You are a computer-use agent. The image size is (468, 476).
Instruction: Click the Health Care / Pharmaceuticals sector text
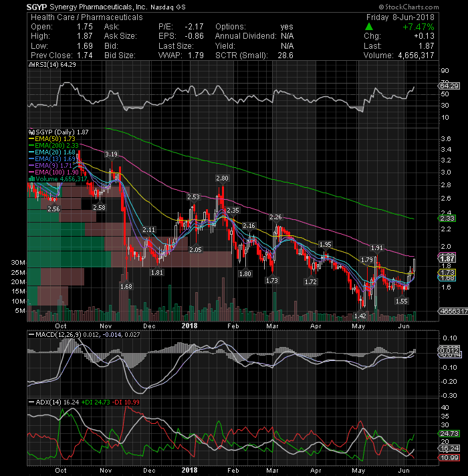(87, 17)
